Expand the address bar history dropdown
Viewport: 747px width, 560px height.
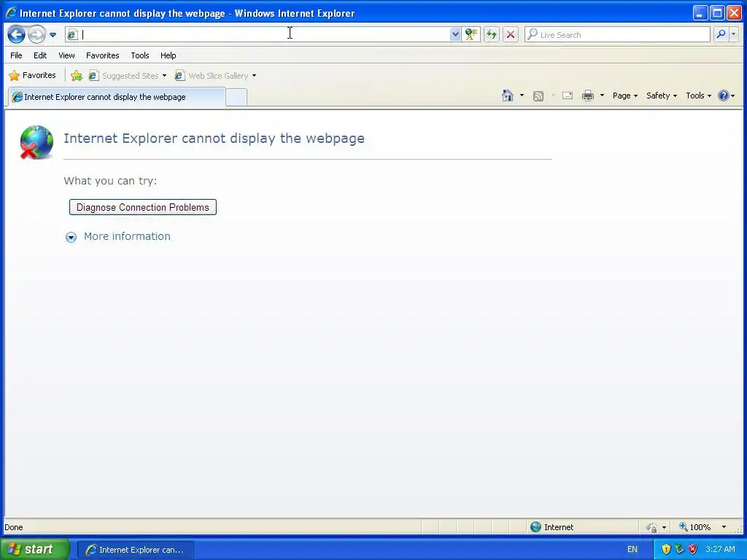coord(455,34)
